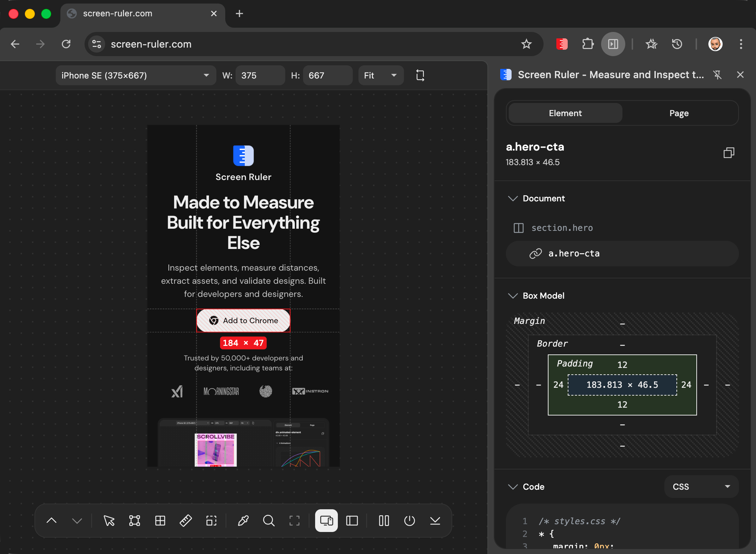The width and height of the screenshot is (756, 554).
Task: Toggle the browser side panel button
Action: click(613, 44)
